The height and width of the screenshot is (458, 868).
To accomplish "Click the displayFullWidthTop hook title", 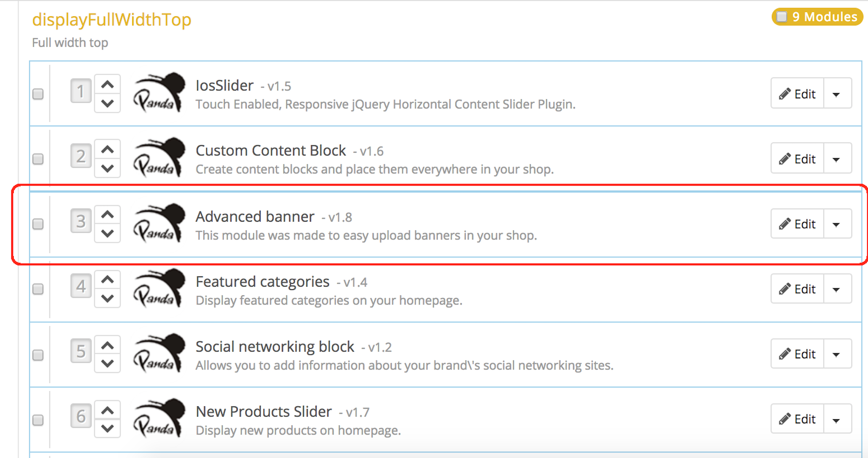I will pyautogui.click(x=112, y=20).
